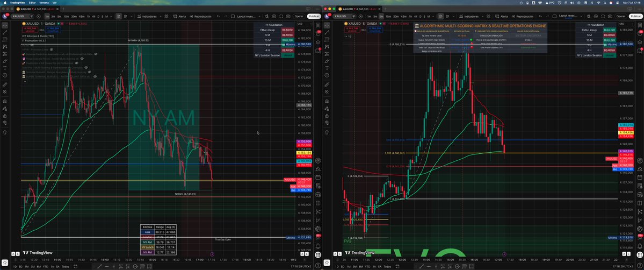Viewport: 644px width, 270px height.
Task: Enter fullscreen mode in left window
Action: pyautogui.click(x=281, y=17)
